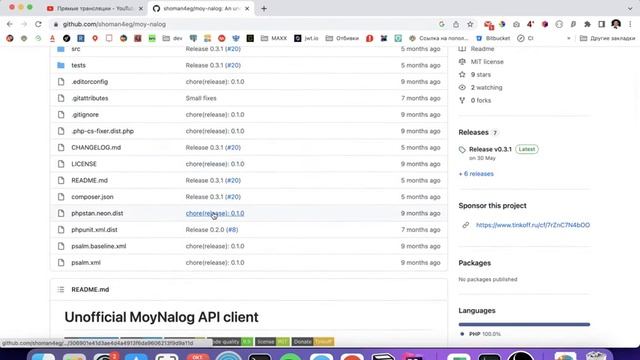Click the share page icon in address bar

[x=456, y=24]
